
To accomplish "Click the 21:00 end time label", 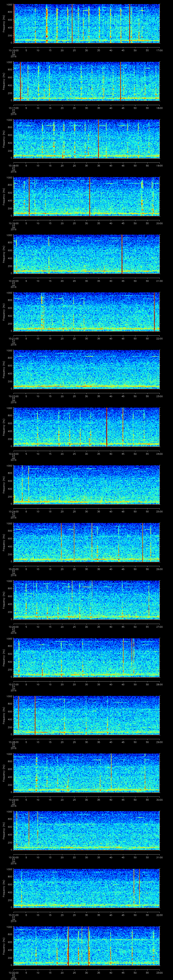I will click(159, 281).
